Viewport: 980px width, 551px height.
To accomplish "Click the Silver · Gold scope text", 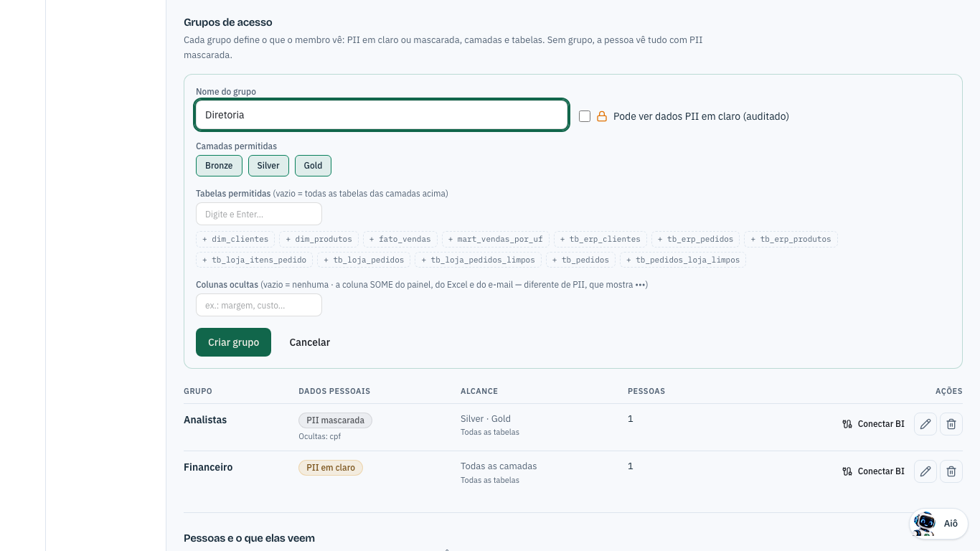I will [x=486, y=419].
